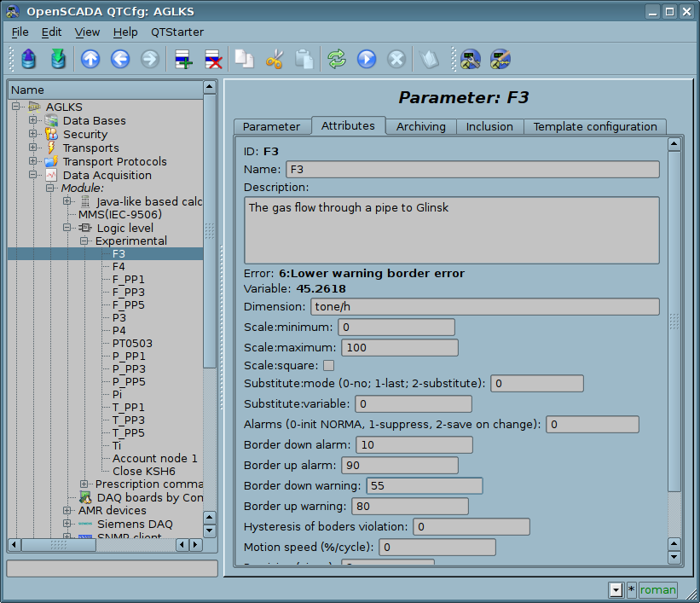Click the Transport Protocols folder icon

51,161
